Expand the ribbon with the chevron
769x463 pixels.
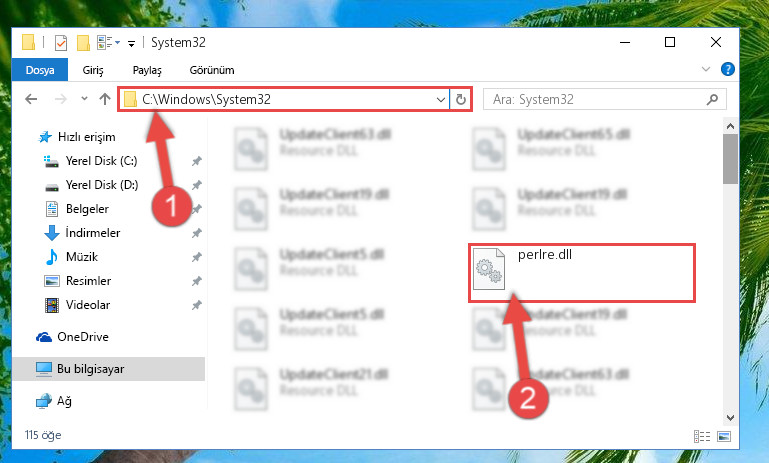click(706, 69)
